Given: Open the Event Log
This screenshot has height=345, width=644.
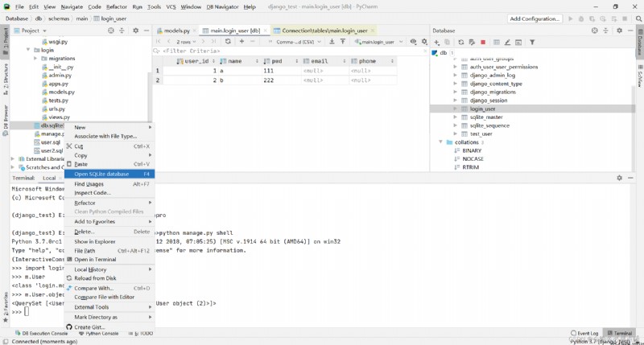Looking at the screenshot, I should [x=584, y=333].
